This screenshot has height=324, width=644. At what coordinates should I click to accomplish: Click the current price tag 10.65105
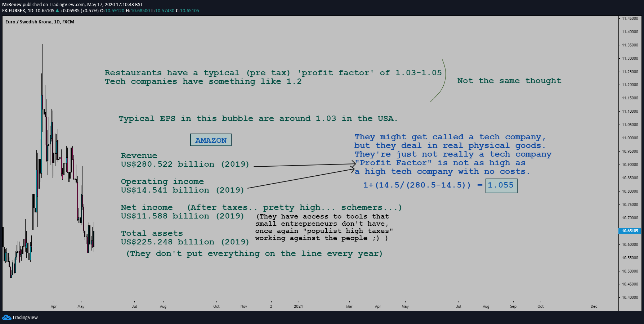630,231
